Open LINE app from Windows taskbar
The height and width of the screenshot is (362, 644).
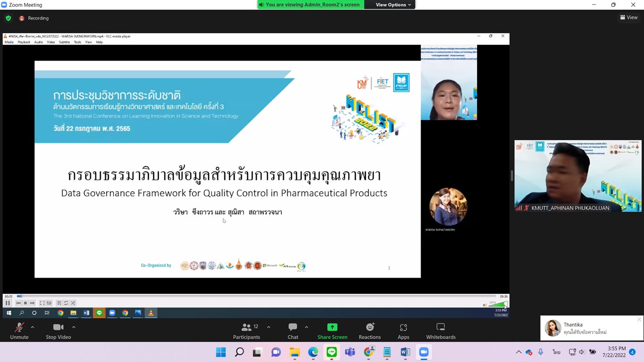click(332, 352)
